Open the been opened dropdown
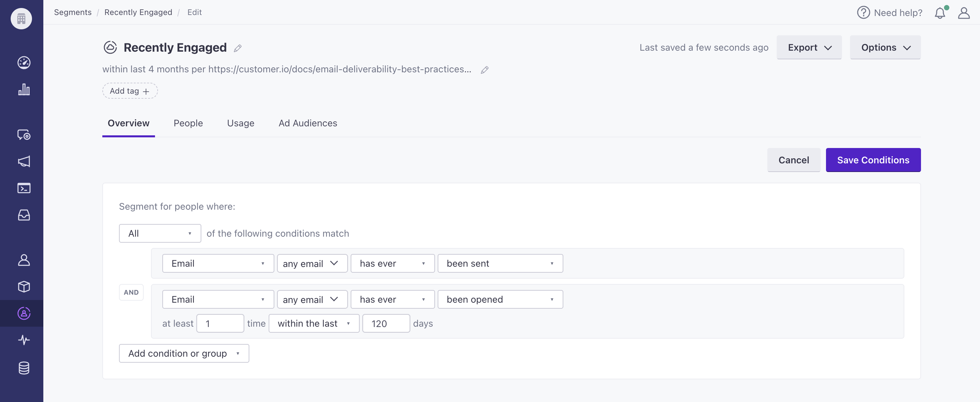Image resolution: width=980 pixels, height=402 pixels. 500,300
